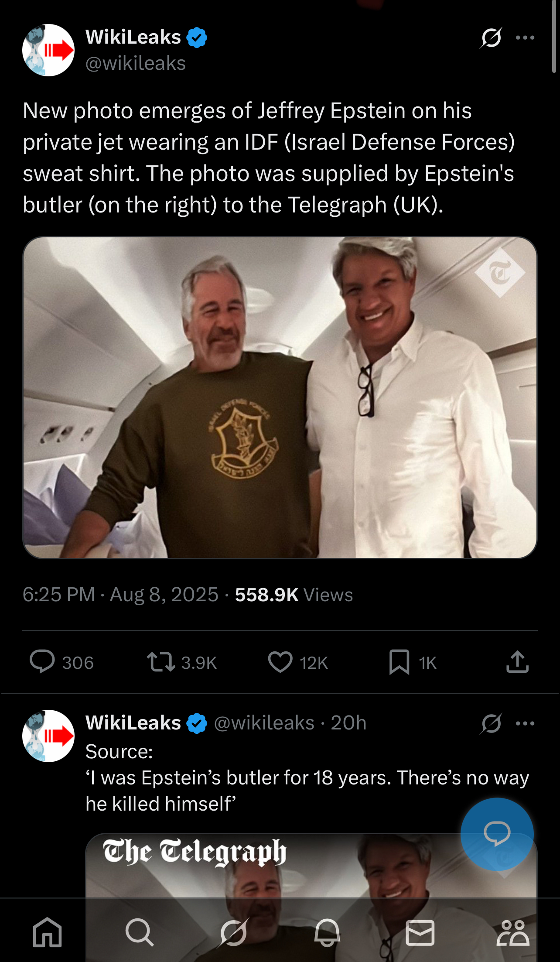The width and height of the screenshot is (560, 962).
Task: Go to the Home tab
Action: click(x=47, y=932)
